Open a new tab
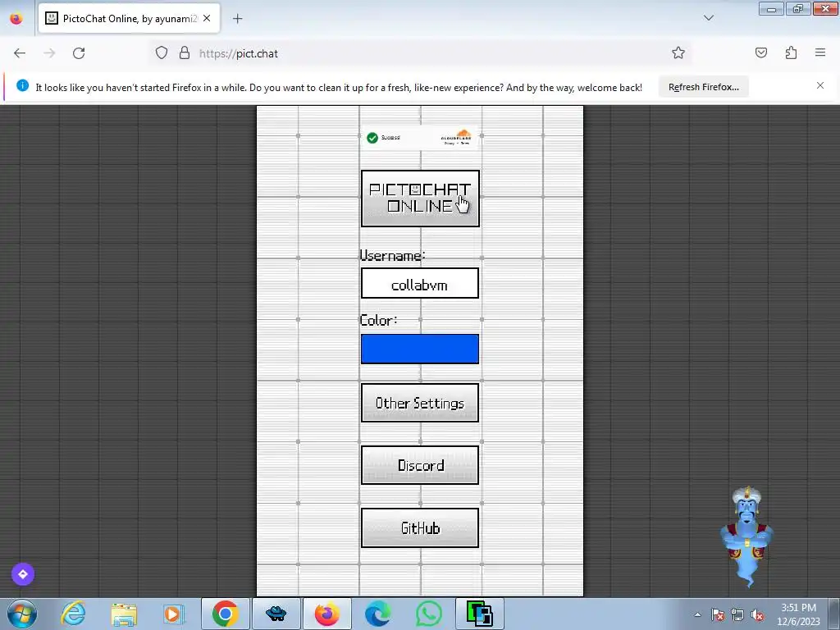The height and width of the screenshot is (630, 840). coord(238,19)
